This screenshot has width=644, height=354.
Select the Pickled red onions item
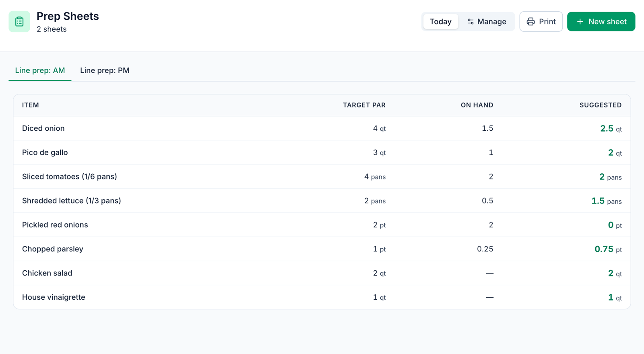click(55, 225)
